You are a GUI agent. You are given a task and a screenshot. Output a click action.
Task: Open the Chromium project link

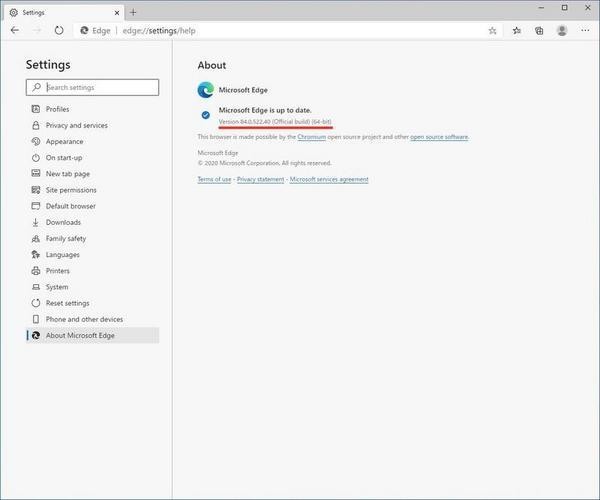coord(311,137)
